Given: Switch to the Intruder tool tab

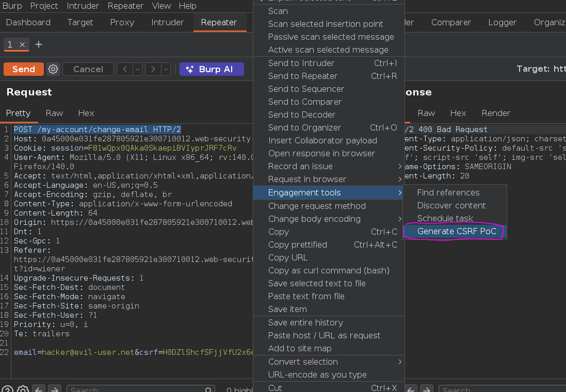Looking at the screenshot, I should (168, 22).
